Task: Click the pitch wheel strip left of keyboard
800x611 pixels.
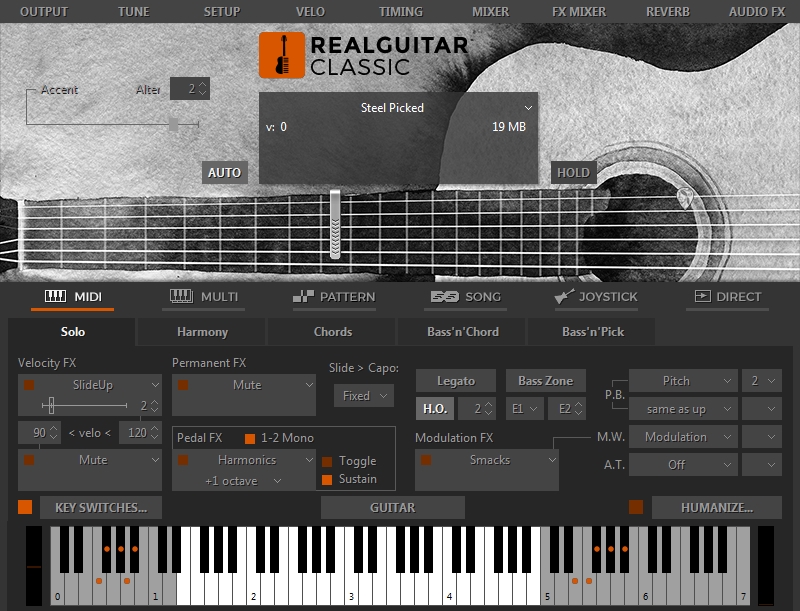Action: coord(34,566)
